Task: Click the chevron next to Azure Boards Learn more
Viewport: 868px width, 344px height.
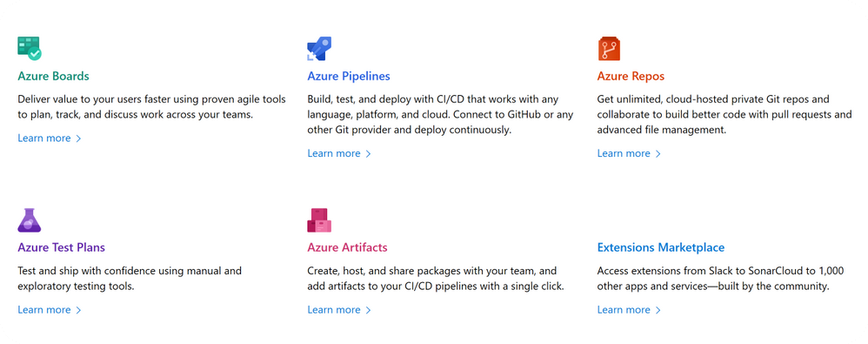Action: (x=78, y=138)
